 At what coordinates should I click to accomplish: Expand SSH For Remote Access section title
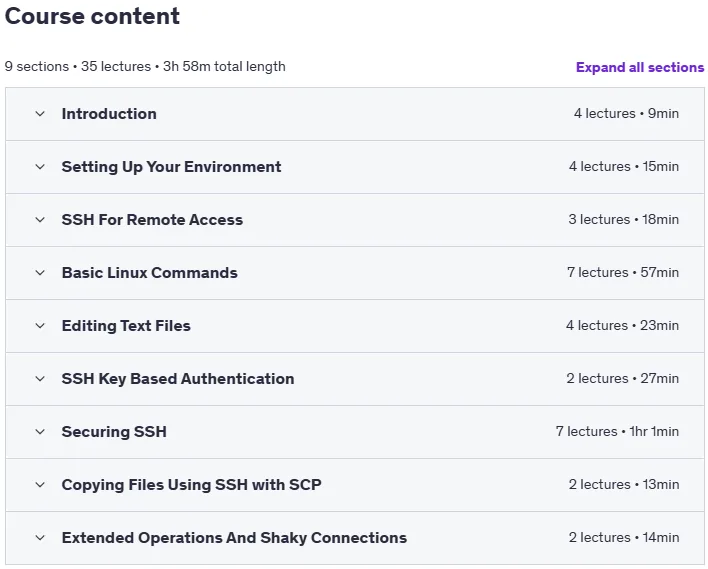(152, 220)
